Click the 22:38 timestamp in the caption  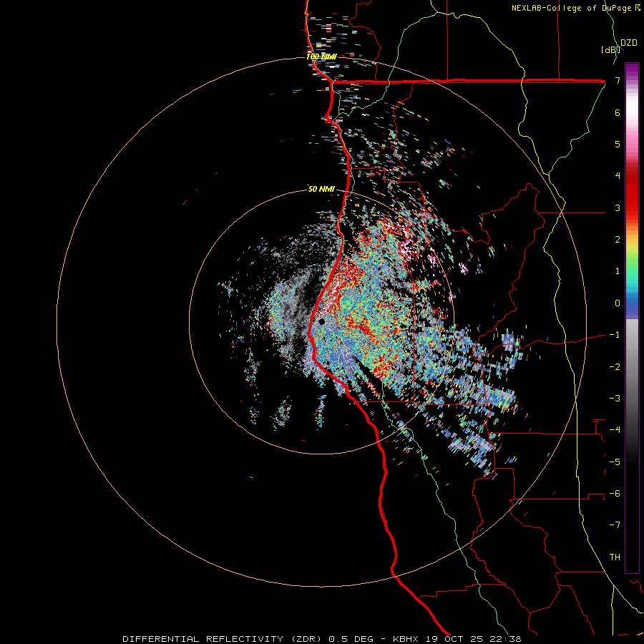point(507,639)
